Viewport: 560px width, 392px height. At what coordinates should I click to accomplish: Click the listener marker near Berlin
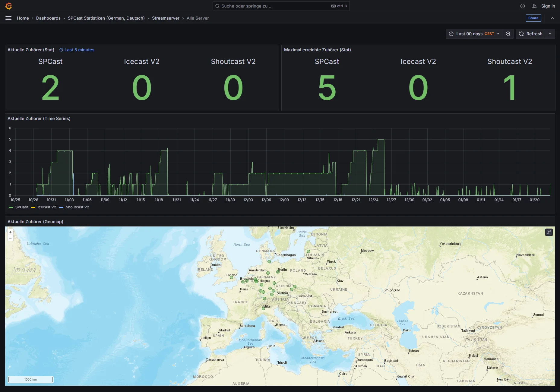(x=278, y=272)
